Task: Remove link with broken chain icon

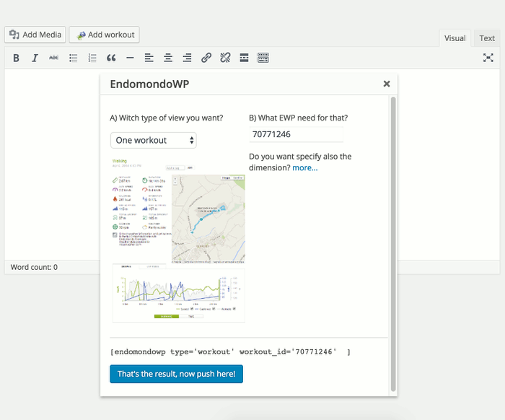Action: 225,58
